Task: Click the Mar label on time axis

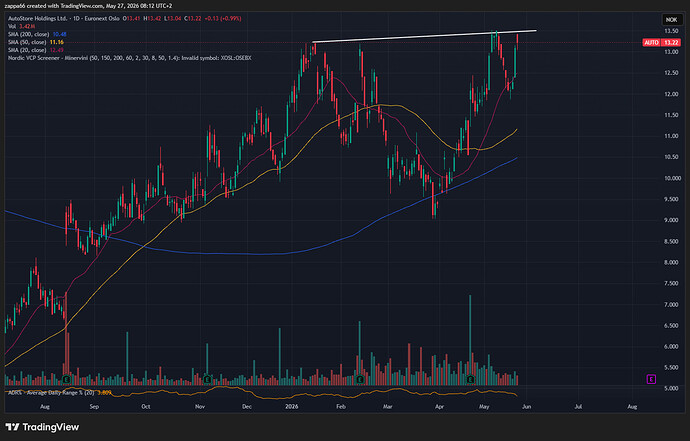Action: click(x=387, y=407)
